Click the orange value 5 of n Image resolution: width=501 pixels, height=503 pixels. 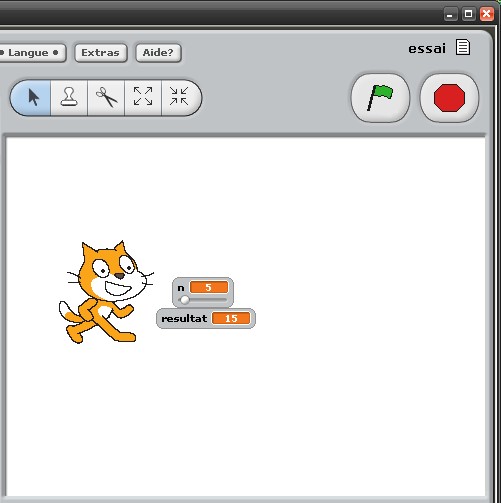tap(209, 287)
